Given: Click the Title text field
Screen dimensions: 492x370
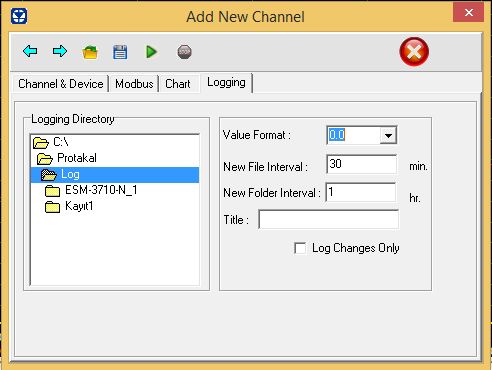Looking at the screenshot, I should click(329, 219).
